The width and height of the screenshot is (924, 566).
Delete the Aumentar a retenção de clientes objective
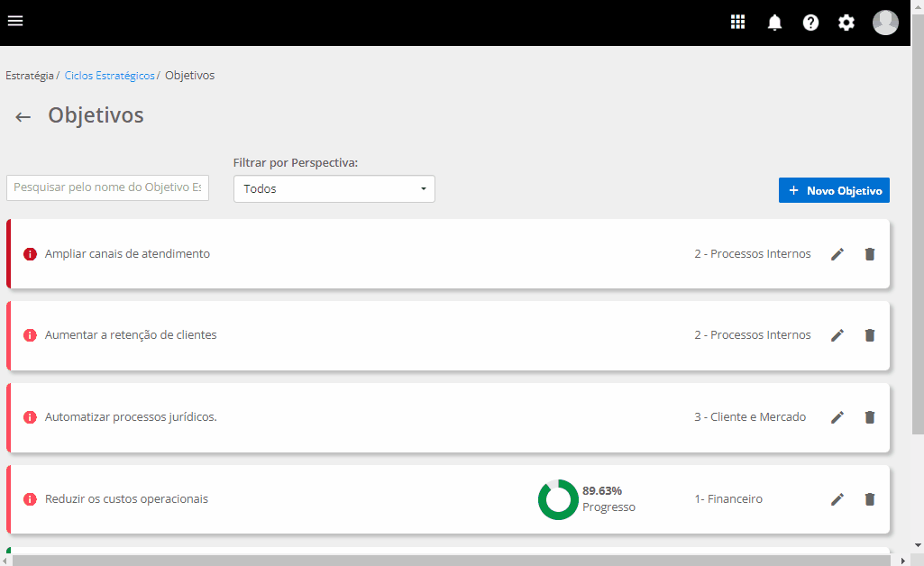coord(869,335)
